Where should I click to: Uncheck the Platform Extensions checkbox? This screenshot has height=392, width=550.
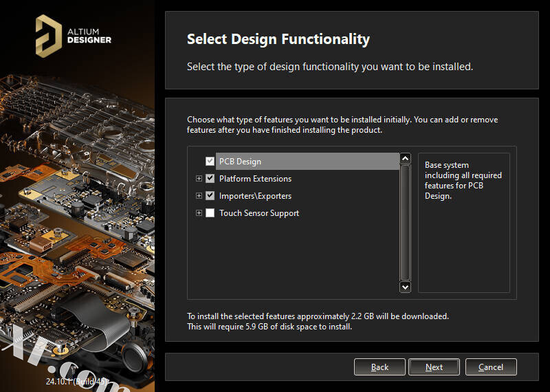pyautogui.click(x=210, y=178)
